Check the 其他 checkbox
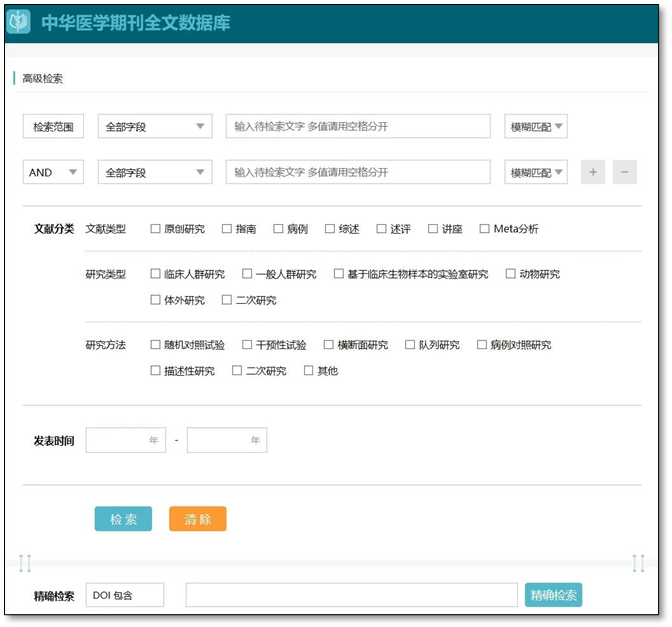 tap(308, 370)
